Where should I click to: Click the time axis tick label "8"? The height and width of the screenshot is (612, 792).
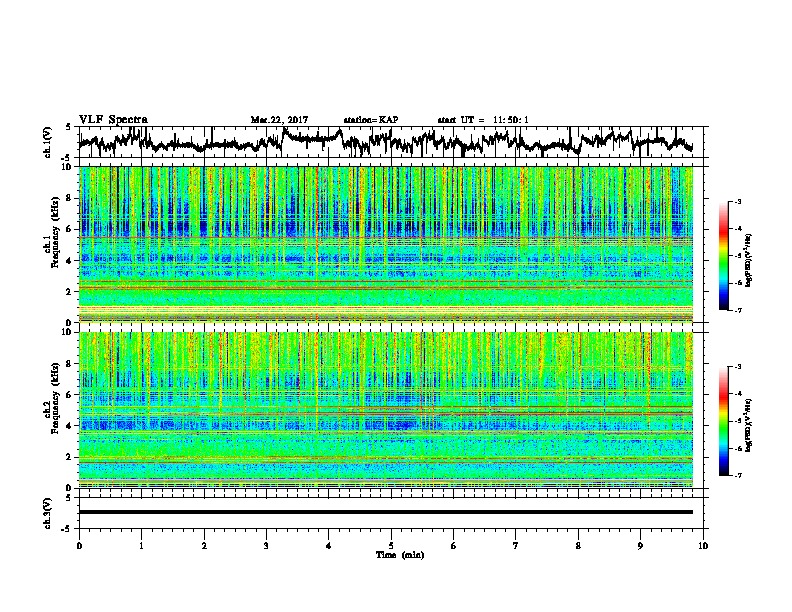[x=578, y=546]
